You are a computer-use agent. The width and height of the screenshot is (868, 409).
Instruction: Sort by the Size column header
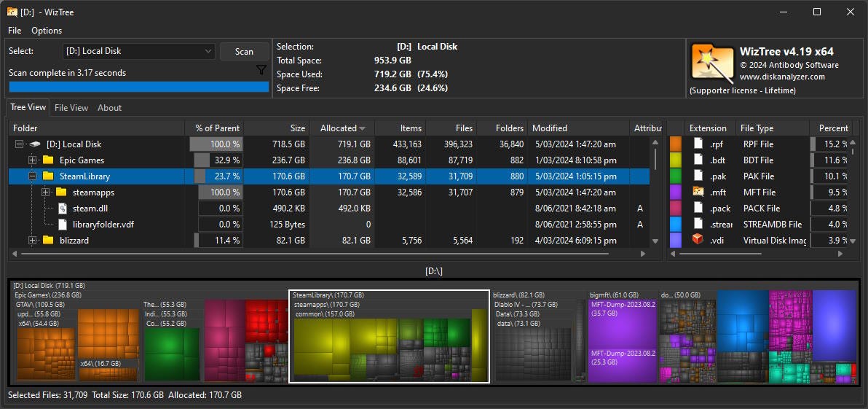pyautogui.click(x=277, y=128)
